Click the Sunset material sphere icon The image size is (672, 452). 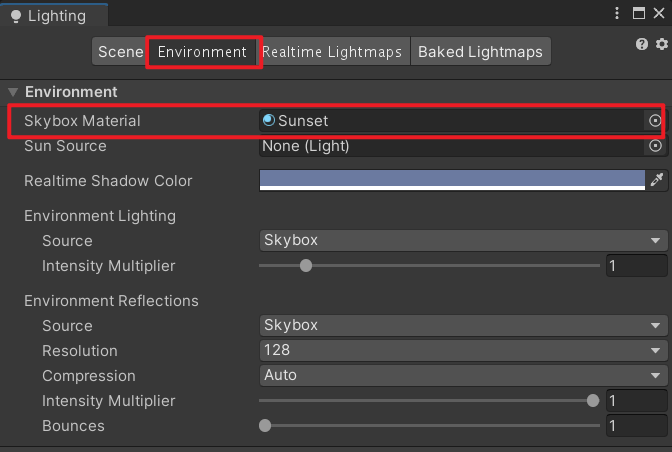click(x=269, y=120)
